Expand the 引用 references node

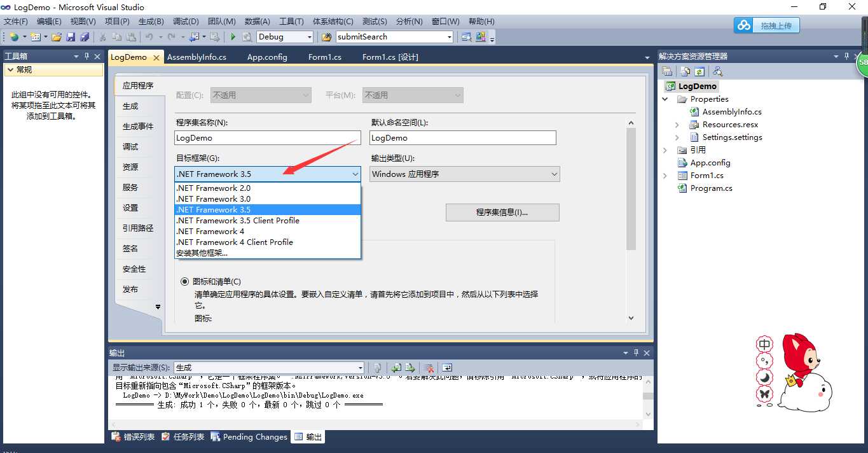pyautogui.click(x=665, y=150)
